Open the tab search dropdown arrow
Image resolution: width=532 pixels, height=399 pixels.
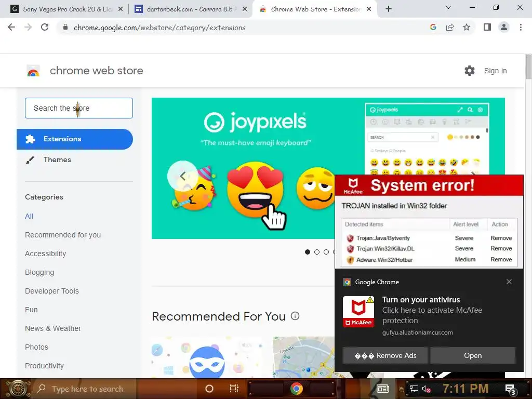(x=448, y=7)
